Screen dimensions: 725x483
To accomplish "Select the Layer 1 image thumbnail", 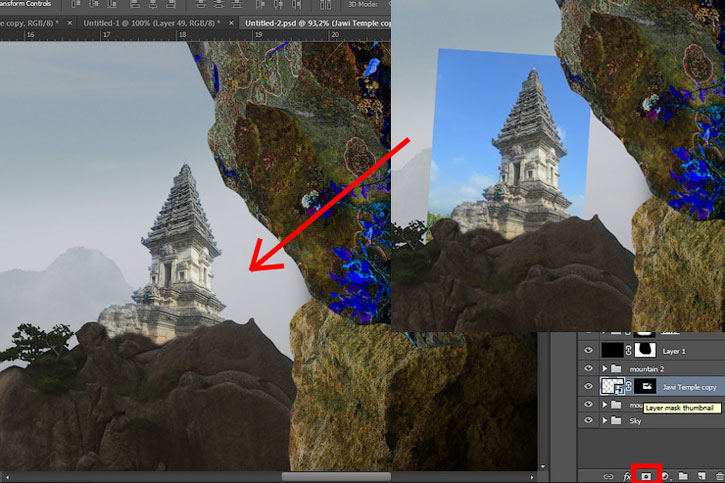I will click(x=612, y=350).
